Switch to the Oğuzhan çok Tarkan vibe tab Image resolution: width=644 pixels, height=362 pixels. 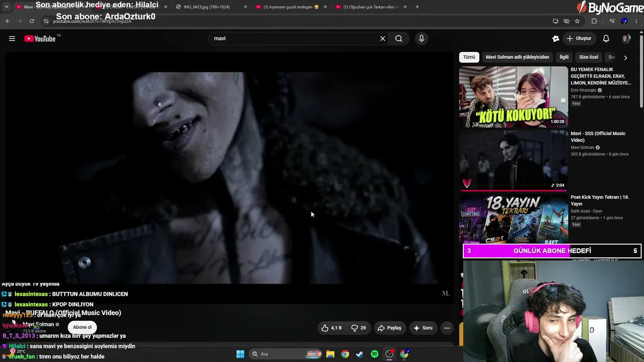pyautogui.click(x=371, y=7)
